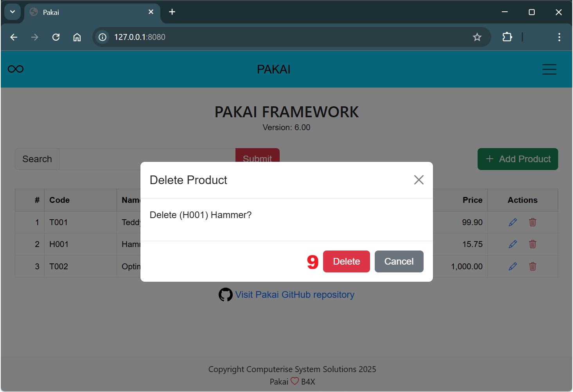Click the browser home icon
Viewport: 573px width, 392px height.
77,37
